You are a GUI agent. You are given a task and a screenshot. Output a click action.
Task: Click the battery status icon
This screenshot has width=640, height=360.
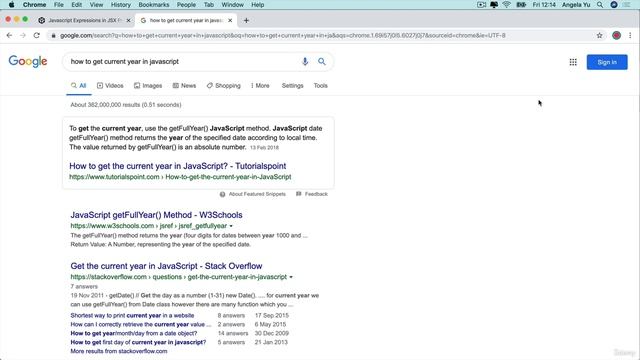[x=521, y=5]
